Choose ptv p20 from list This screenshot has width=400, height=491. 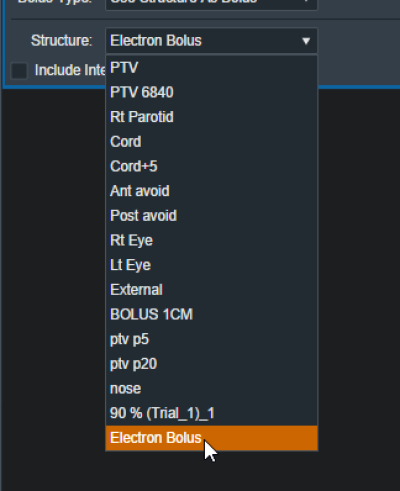pyautogui.click(x=212, y=364)
